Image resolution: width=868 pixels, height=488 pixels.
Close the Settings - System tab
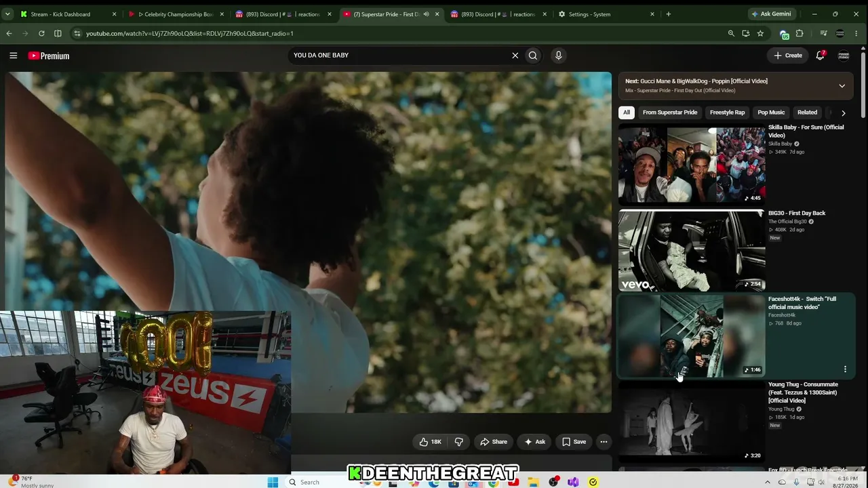click(652, 14)
